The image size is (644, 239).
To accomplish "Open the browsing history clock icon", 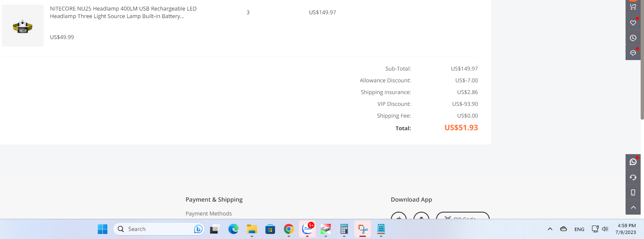I will [x=633, y=38].
